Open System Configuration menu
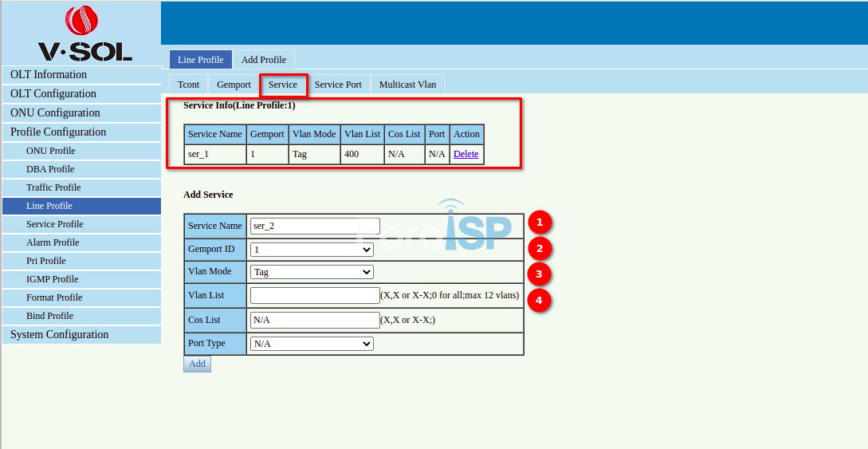The height and width of the screenshot is (449, 868). click(81, 334)
